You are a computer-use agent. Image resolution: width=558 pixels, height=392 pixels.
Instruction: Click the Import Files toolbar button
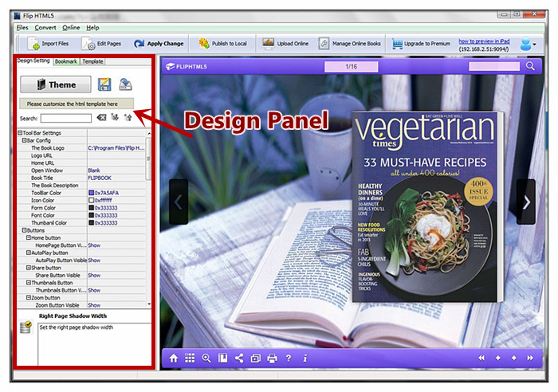tap(48, 44)
